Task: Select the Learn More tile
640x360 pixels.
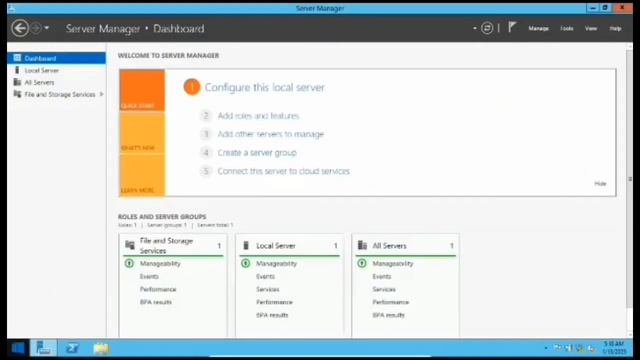Action: 142,176
